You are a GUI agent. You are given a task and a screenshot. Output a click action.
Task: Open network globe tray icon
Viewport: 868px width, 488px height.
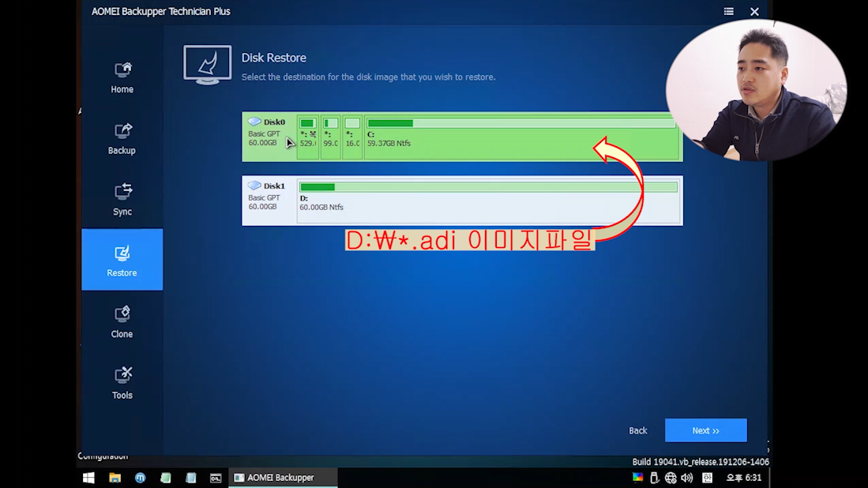coord(671,478)
